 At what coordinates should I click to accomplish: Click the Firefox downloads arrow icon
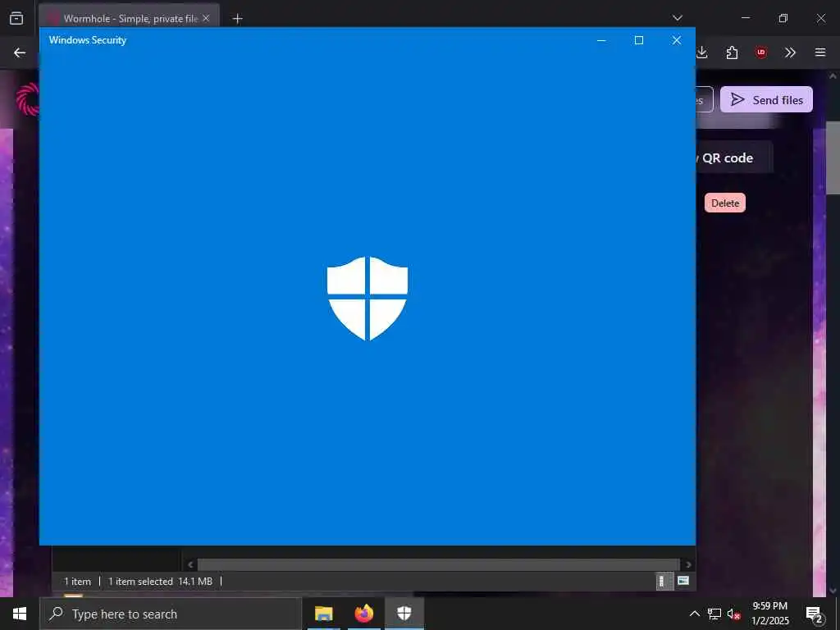tap(702, 52)
